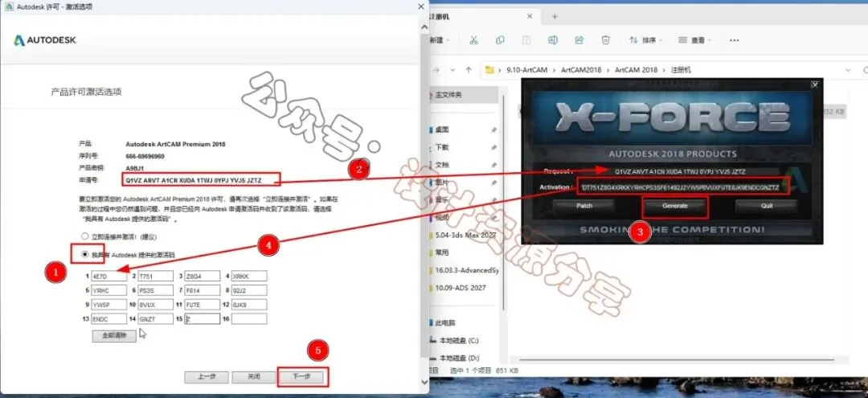Click the 851 KB status bar text

(x=506, y=371)
